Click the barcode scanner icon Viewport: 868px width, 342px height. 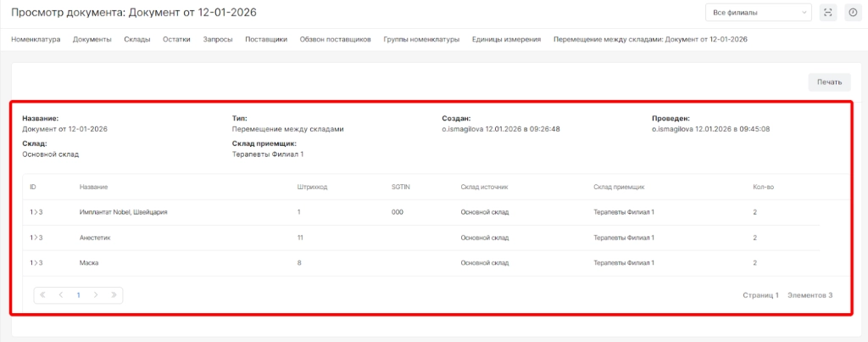click(x=828, y=13)
